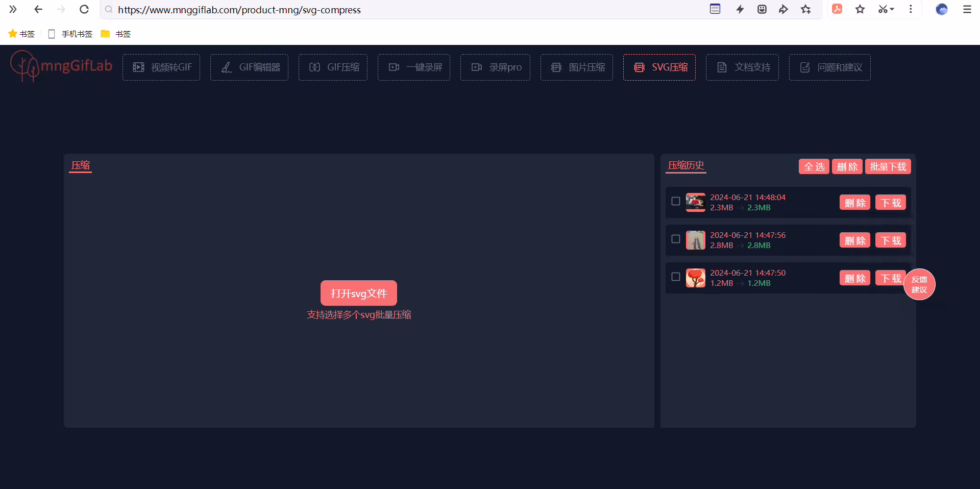Click the PDF extension icon
The height and width of the screenshot is (489, 980).
pyautogui.click(x=837, y=9)
